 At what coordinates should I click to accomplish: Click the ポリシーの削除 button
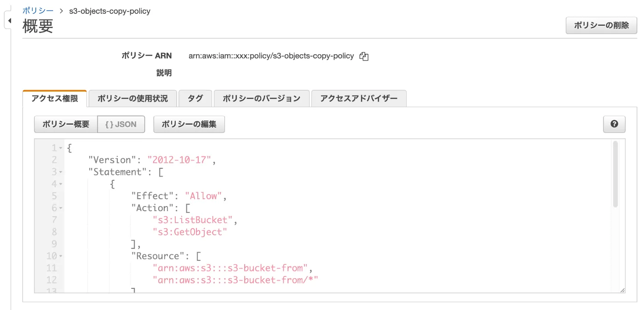coord(601,26)
